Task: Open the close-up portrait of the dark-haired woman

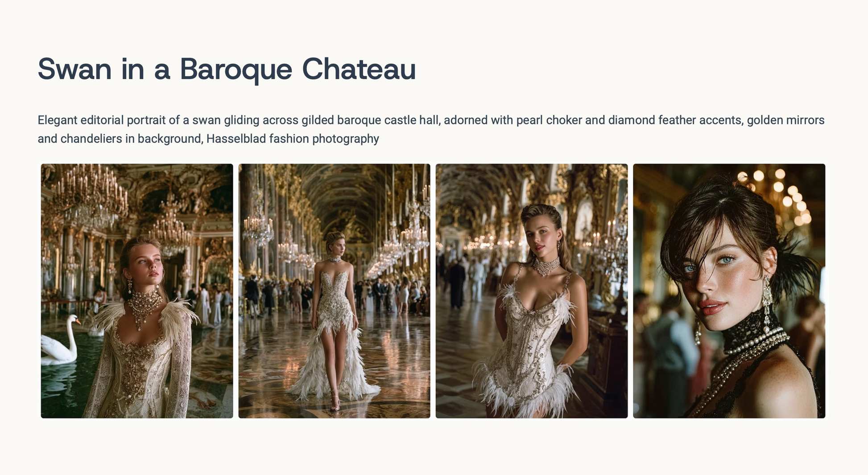Action: (729, 291)
